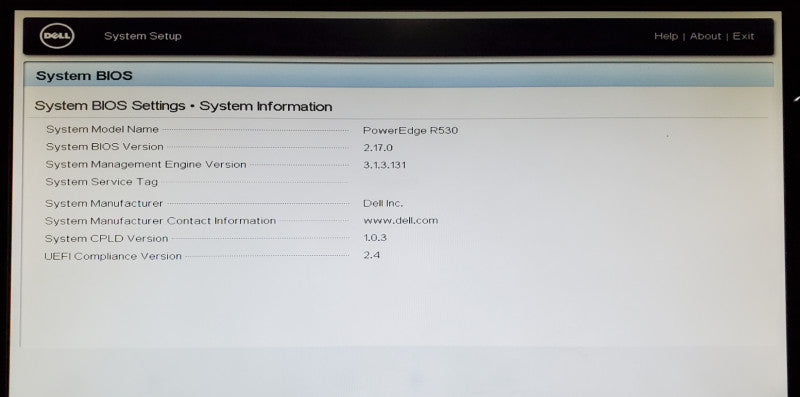Viewport: 800px width, 397px height.
Task: Click the CPLD version value 1.0.3
Action: (375, 238)
